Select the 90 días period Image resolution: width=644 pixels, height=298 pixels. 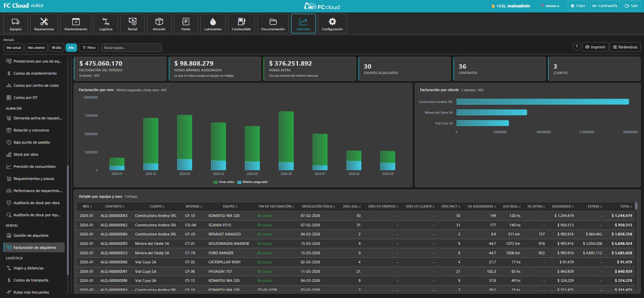pos(57,48)
